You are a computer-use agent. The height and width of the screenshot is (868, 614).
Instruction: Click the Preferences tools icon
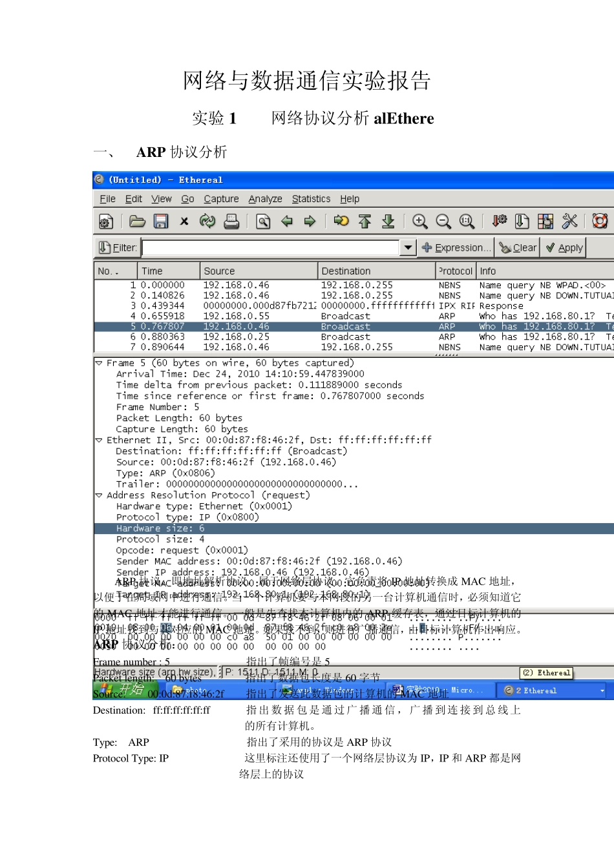pos(569,222)
